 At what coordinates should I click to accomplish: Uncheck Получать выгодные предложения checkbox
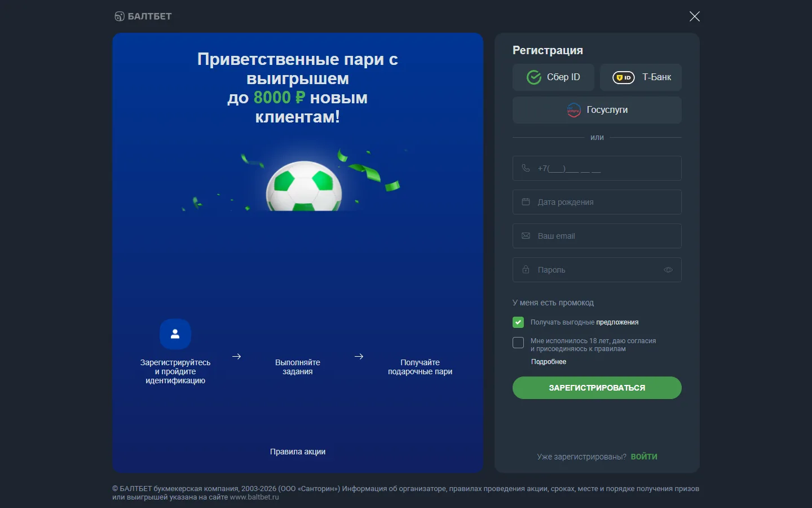(518, 322)
